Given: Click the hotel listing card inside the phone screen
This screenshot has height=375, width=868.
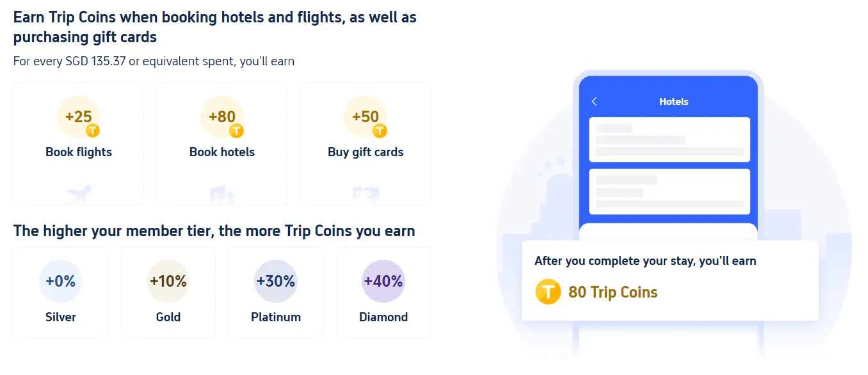Looking at the screenshot, I should pyautogui.click(x=669, y=140).
